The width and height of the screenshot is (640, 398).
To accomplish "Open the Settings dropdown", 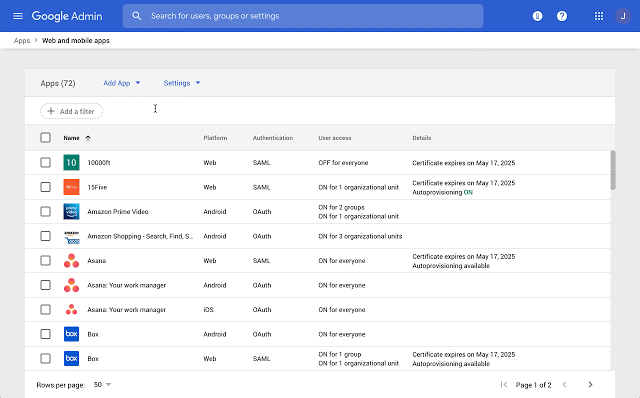I will coord(182,83).
